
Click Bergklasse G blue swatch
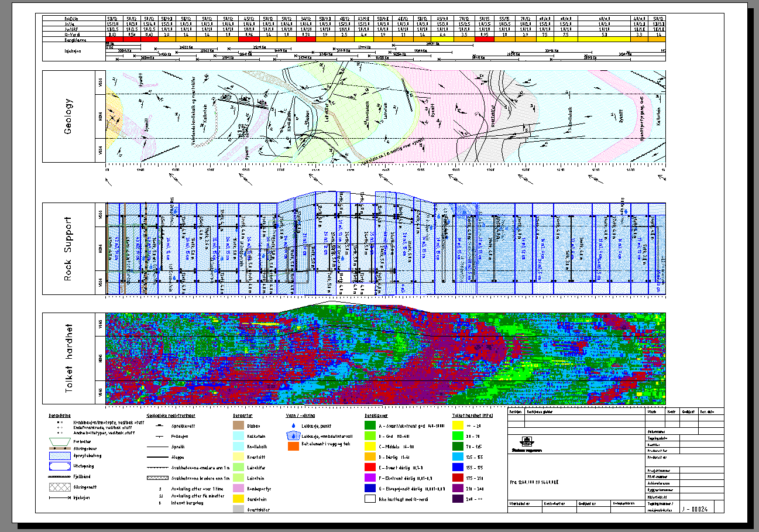(x=370, y=488)
